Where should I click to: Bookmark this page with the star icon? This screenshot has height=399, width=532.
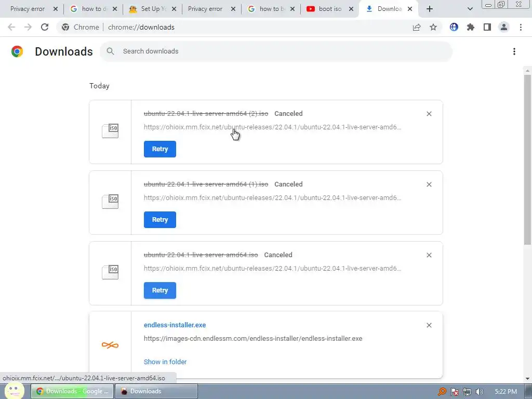pos(433,27)
